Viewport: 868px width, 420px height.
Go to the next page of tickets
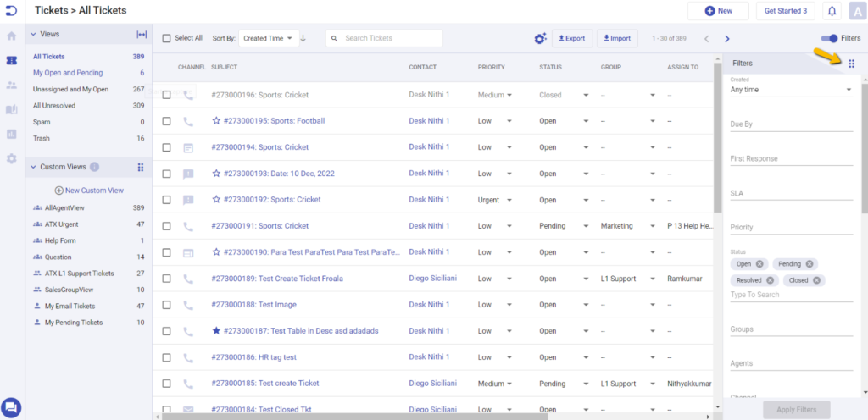tap(727, 39)
